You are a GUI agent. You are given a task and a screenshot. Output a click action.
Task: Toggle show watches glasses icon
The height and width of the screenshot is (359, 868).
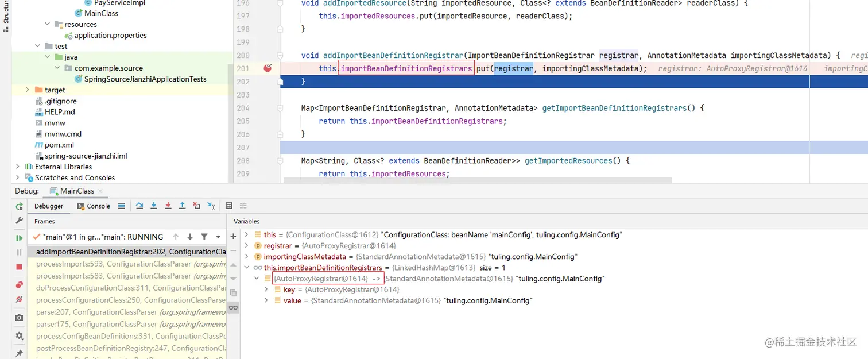tap(233, 308)
